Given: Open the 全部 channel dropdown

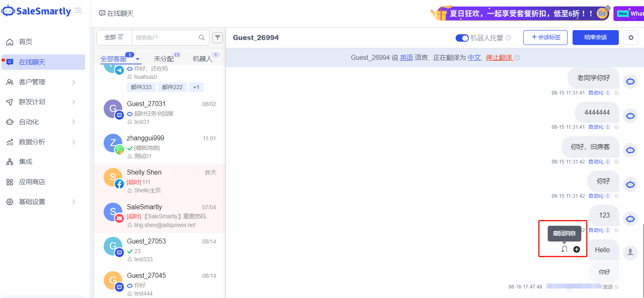Looking at the screenshot, I should click(x=114, y=37).
